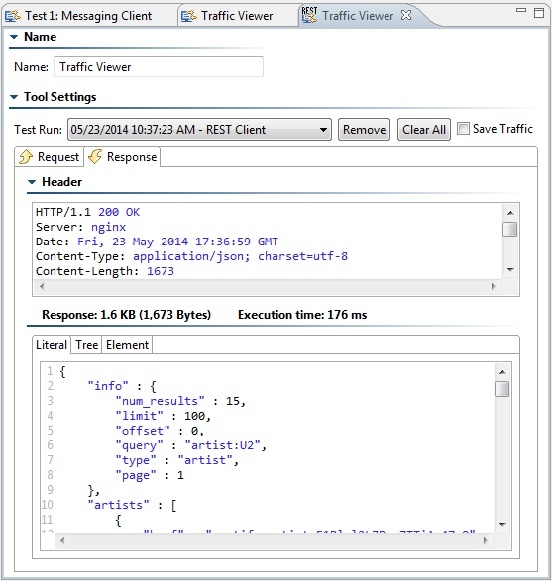Click the Response tab arrow icon
Screen dimensions: 552x581
click(x=95, y=157)
